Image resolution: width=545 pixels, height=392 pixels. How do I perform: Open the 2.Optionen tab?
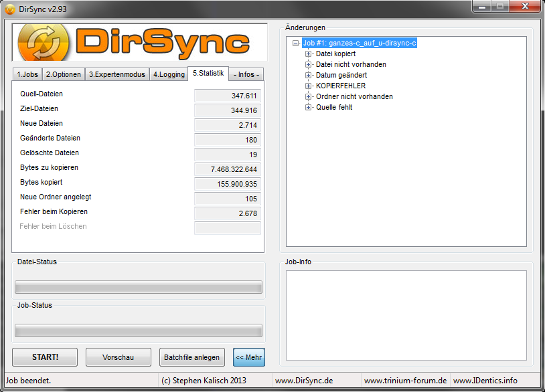pyautogui.click(x=63, y=74)
